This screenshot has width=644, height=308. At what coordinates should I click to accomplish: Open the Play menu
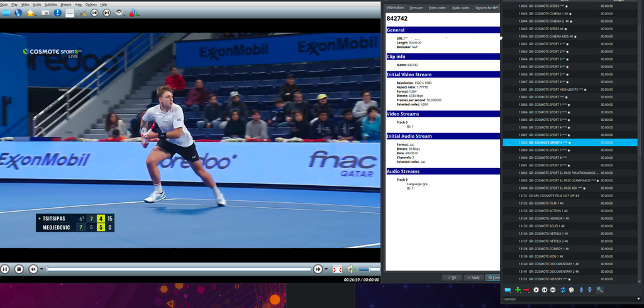[14, 4]
